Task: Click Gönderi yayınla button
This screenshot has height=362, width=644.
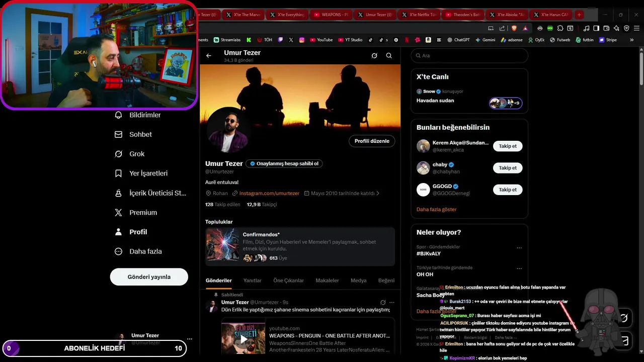Action: [149, 277]
